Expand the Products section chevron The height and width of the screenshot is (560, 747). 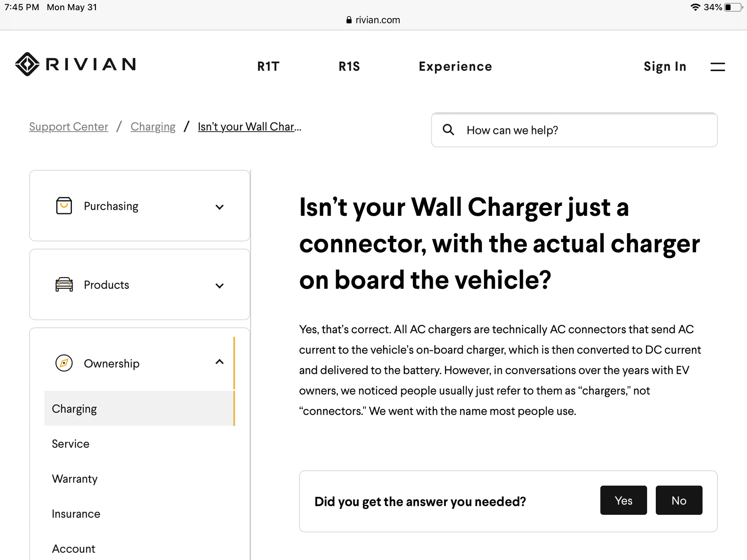[x=219, y=285]
